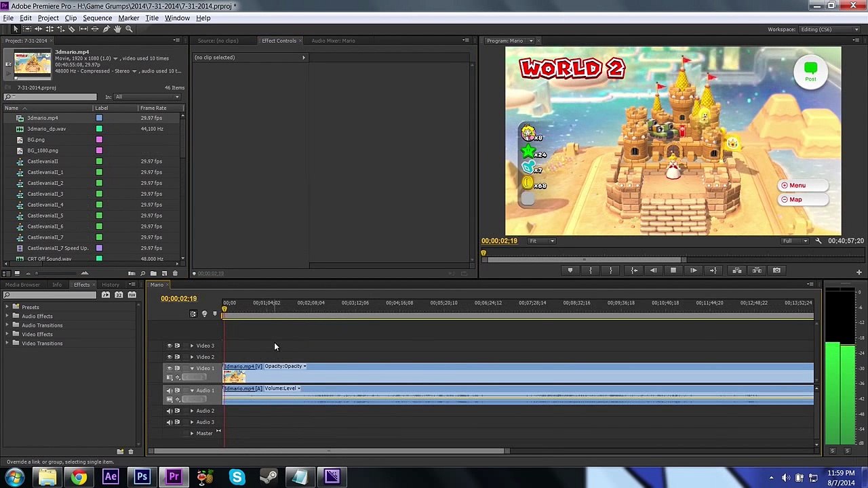Click the Add Marker button in Program monitor

[x=570, y=270]
